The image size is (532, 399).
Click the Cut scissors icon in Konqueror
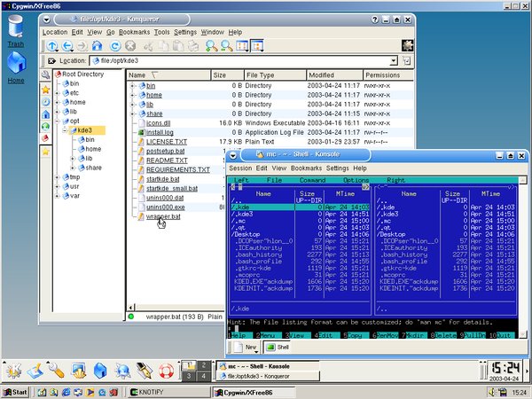[148, 45]
